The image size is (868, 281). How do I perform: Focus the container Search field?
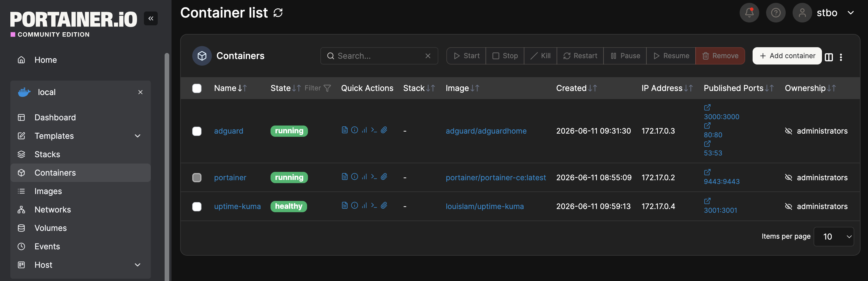[x=379, y=56]
